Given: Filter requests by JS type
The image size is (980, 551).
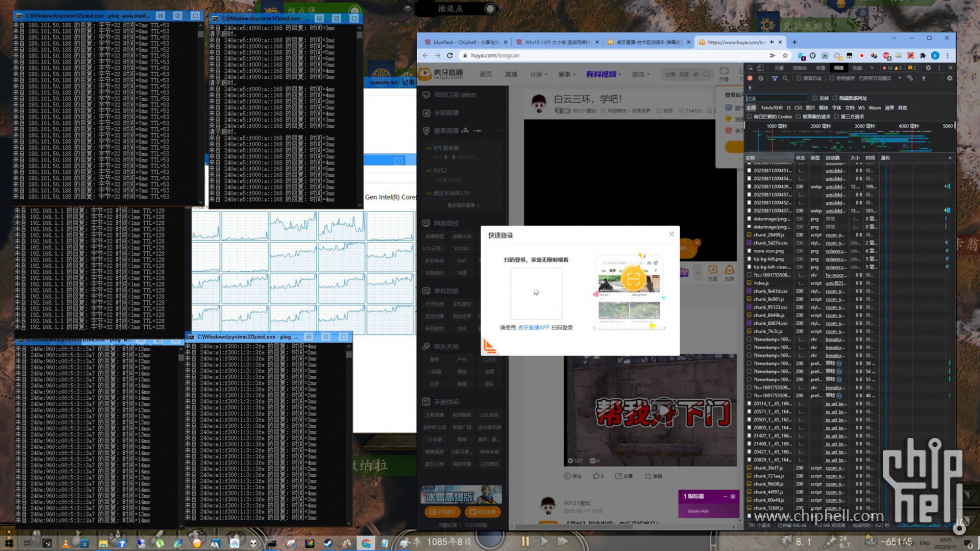Looking at the screenshot, I should pos(789,108).
